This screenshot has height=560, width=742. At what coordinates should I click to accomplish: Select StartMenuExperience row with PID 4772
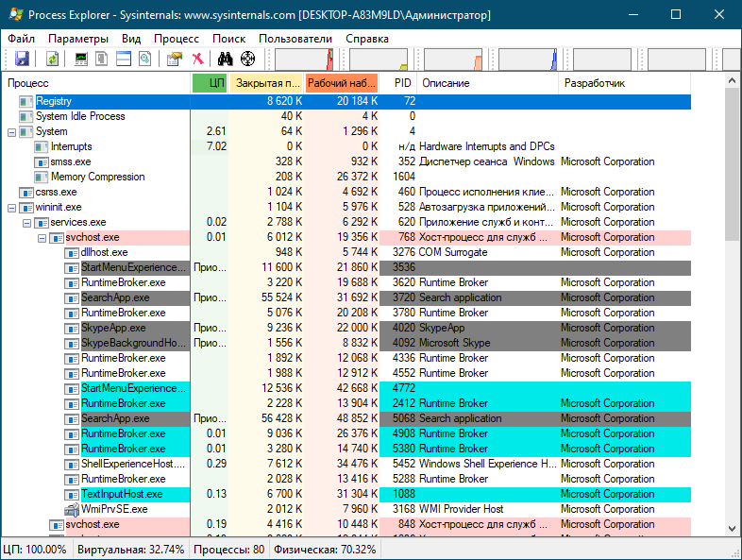[x=346, y=388]
